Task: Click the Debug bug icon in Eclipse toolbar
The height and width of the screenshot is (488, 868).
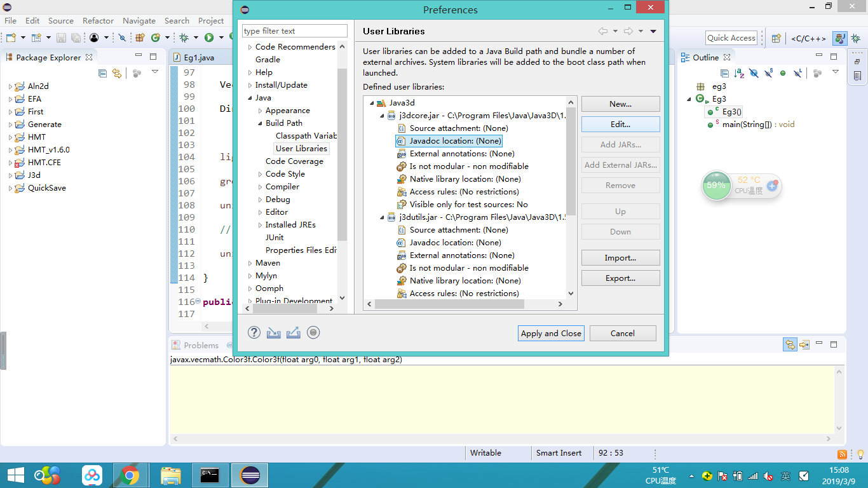Action: point(184,38)
